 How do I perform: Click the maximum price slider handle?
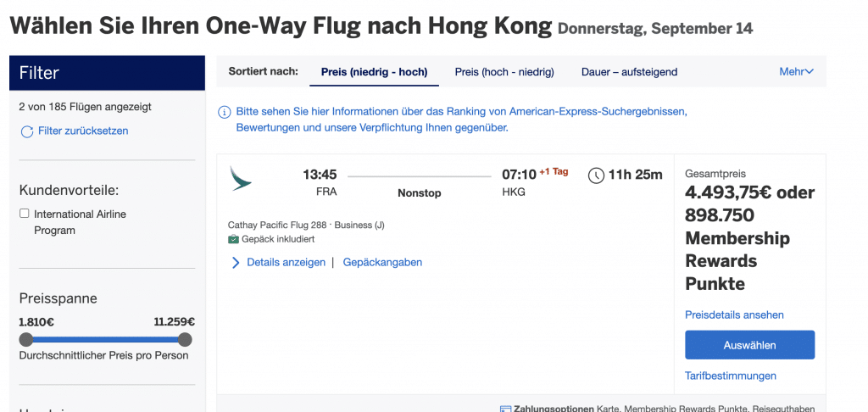(x=185, y=340)
